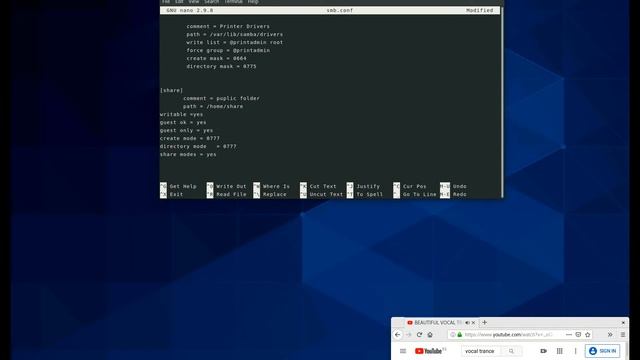Click the 'path = /home/share' line
640x360 pixels.
point(213,106)
